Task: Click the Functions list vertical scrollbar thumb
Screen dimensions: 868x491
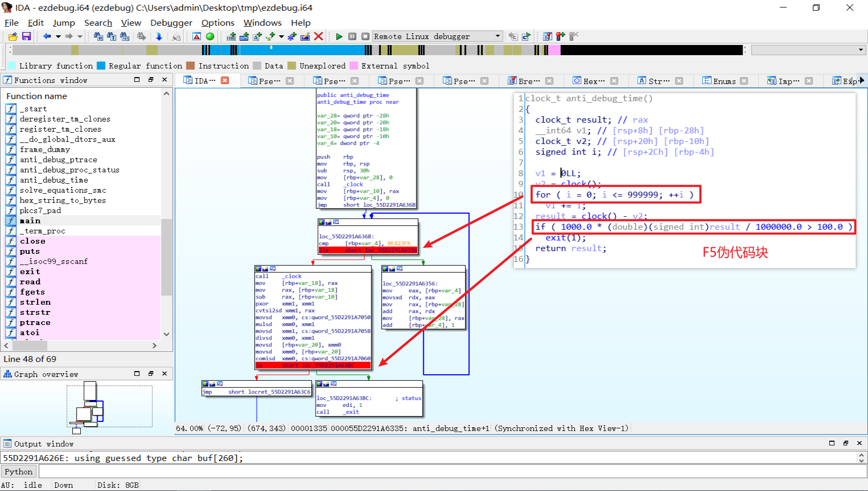Action: click(167, 257)
